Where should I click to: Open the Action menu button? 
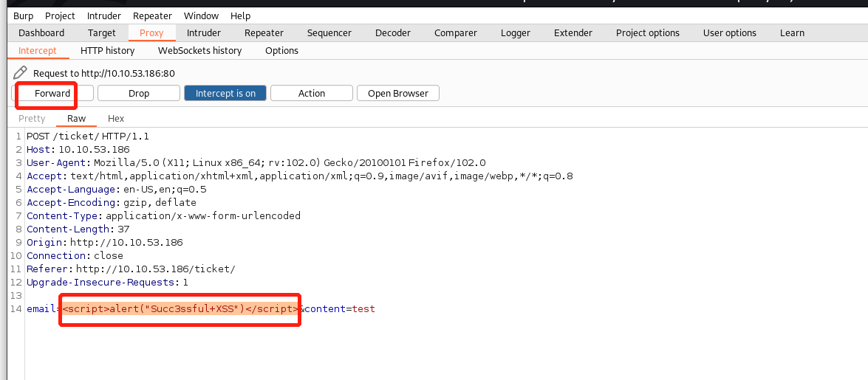click(x=311, y=93)
